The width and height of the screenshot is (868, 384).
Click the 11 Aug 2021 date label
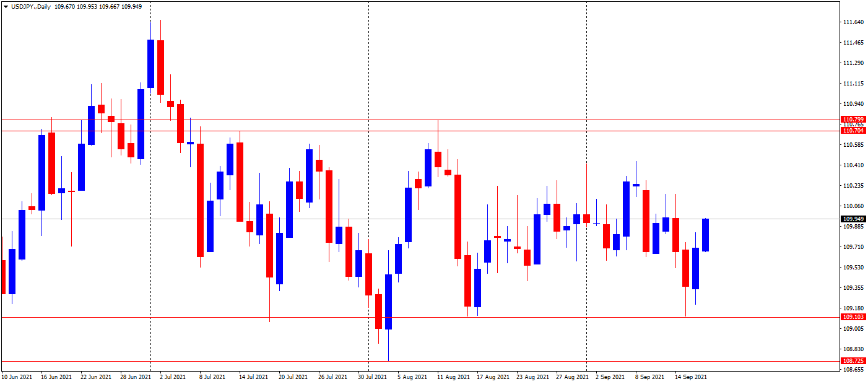[x=453, y=377]
